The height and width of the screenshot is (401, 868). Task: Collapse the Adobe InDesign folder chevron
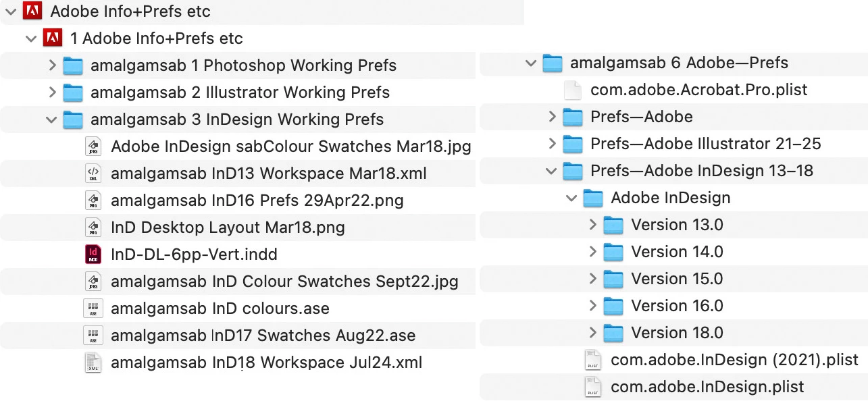pos(571,198)
